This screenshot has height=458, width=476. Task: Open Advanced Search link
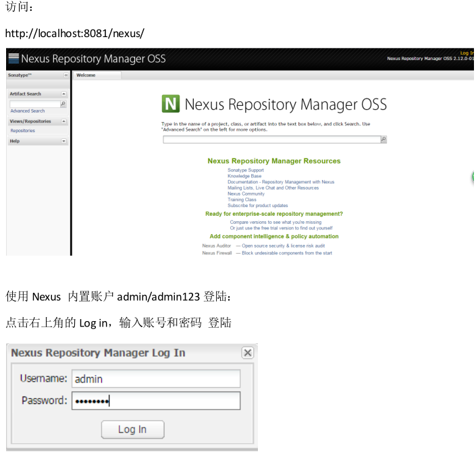pos(28,111)
